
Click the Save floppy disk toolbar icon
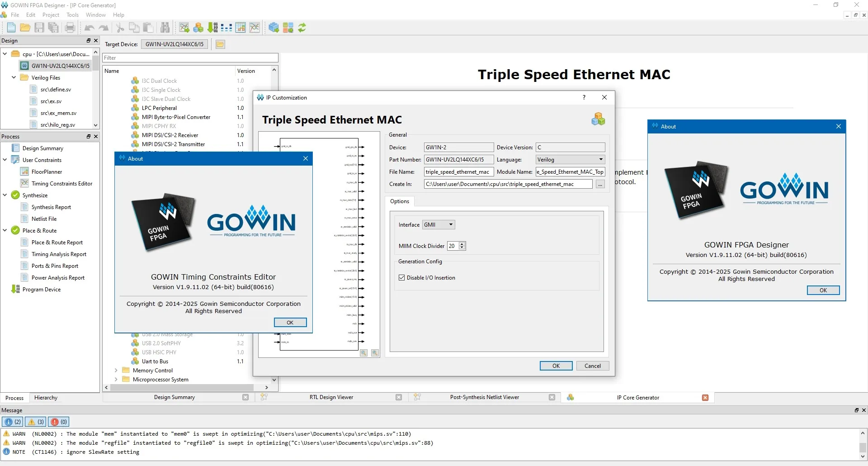coord(39,28)
